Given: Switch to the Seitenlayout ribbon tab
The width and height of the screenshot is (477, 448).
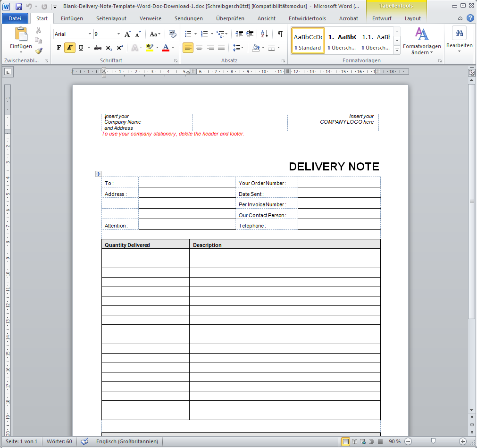Looking at the screenshot, I should [x=111, y=18].
